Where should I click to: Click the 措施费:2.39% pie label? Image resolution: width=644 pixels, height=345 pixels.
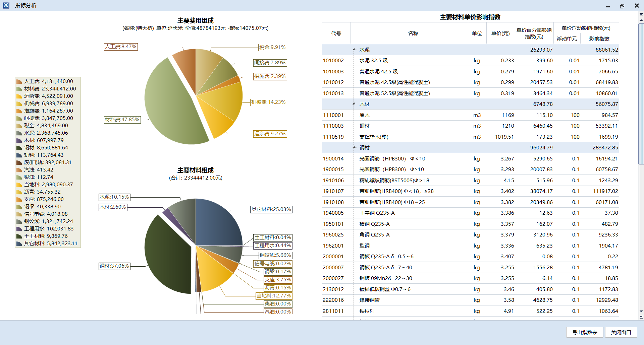[270, 76]
